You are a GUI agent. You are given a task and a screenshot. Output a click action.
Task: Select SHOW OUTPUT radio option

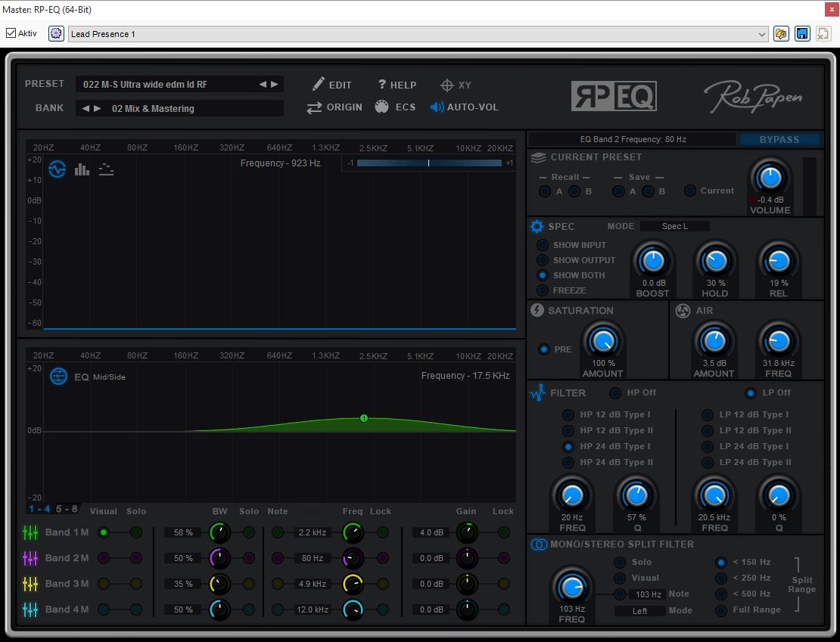(543, 260)
